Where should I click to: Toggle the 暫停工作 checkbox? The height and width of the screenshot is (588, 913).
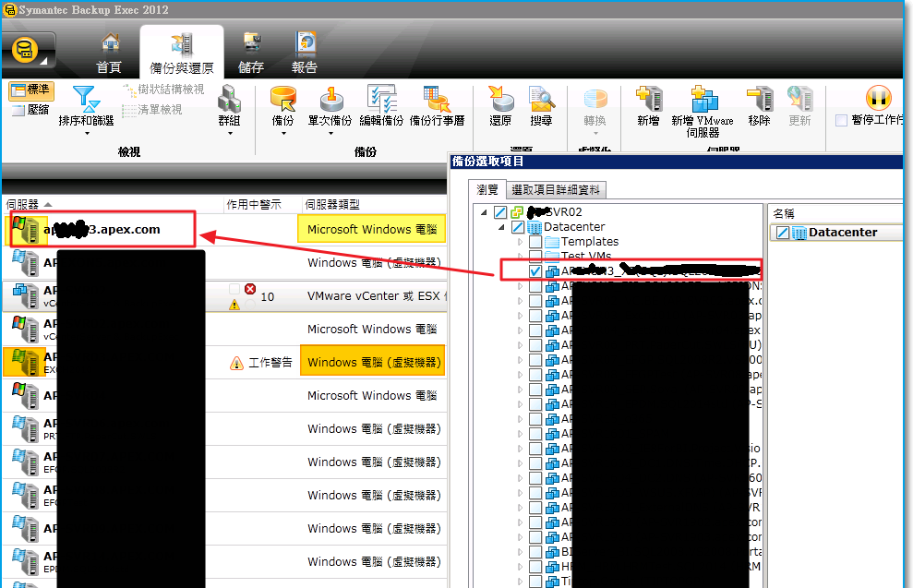pos(841,121)
